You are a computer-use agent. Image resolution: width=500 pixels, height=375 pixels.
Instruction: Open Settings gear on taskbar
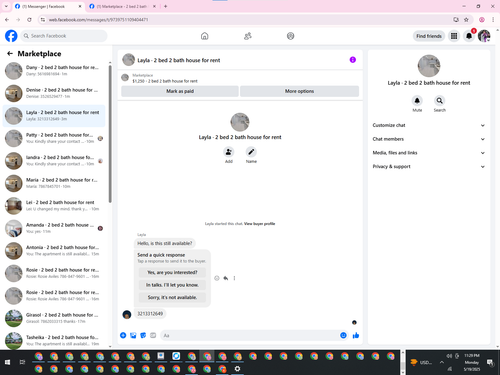click(237, 369)
